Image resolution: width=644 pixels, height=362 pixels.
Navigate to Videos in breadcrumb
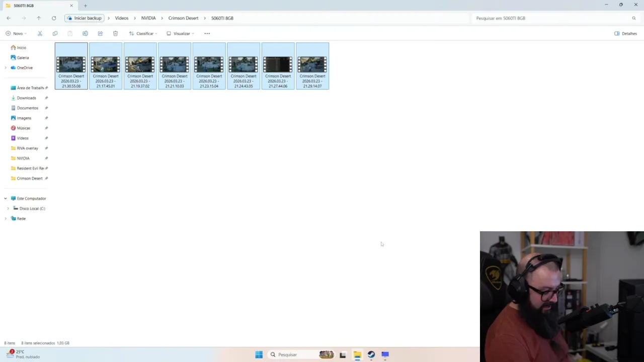tap(122, 18)
